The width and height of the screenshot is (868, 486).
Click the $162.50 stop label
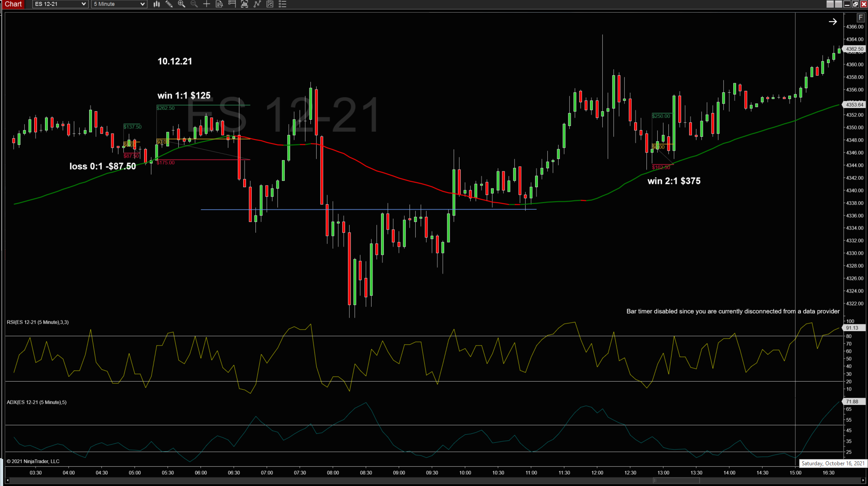(x=661, y=167)
